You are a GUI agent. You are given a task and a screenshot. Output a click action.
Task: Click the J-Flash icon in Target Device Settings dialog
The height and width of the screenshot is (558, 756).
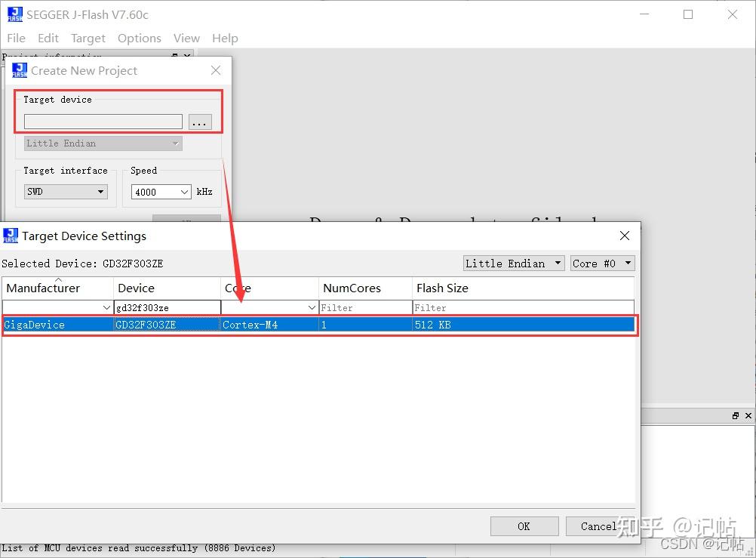pyautogui.click(x=11, y=236)
